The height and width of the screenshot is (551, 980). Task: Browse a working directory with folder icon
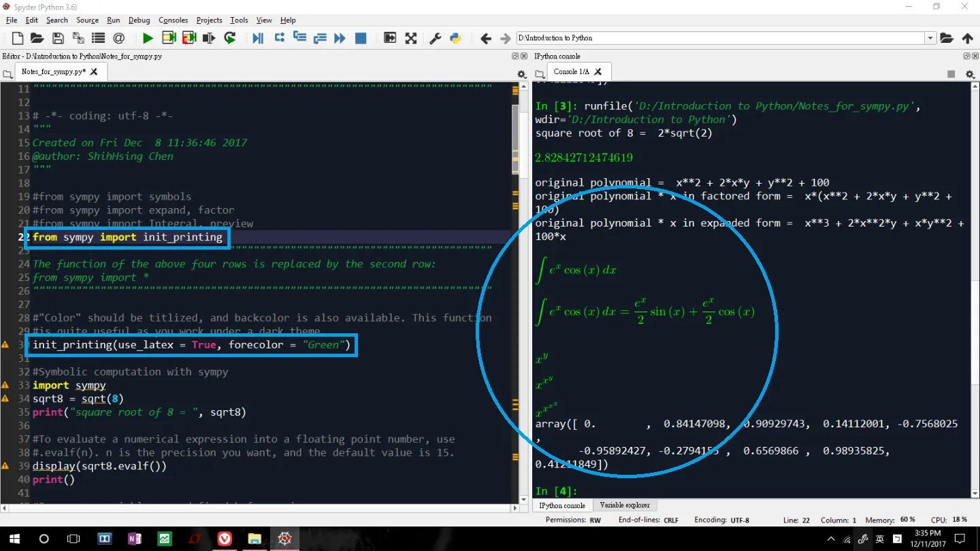coord(947,38)
